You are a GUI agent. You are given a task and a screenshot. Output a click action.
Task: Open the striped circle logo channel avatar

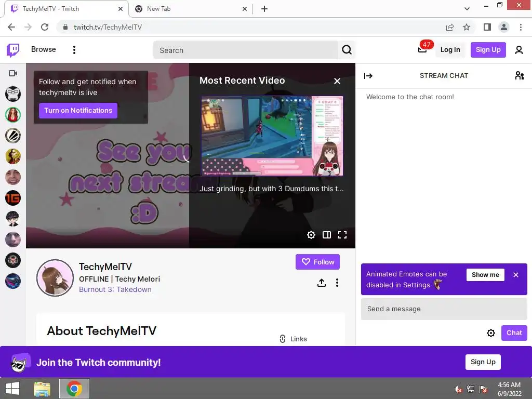click(x=13, y=136)
